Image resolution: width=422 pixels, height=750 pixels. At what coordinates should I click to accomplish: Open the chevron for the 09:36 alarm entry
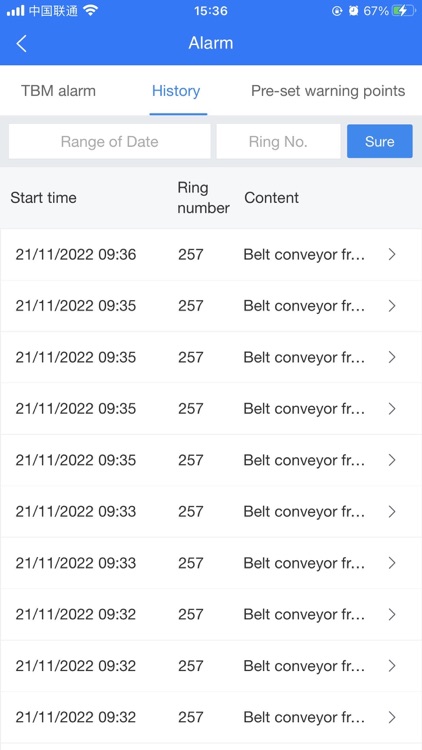392,254
